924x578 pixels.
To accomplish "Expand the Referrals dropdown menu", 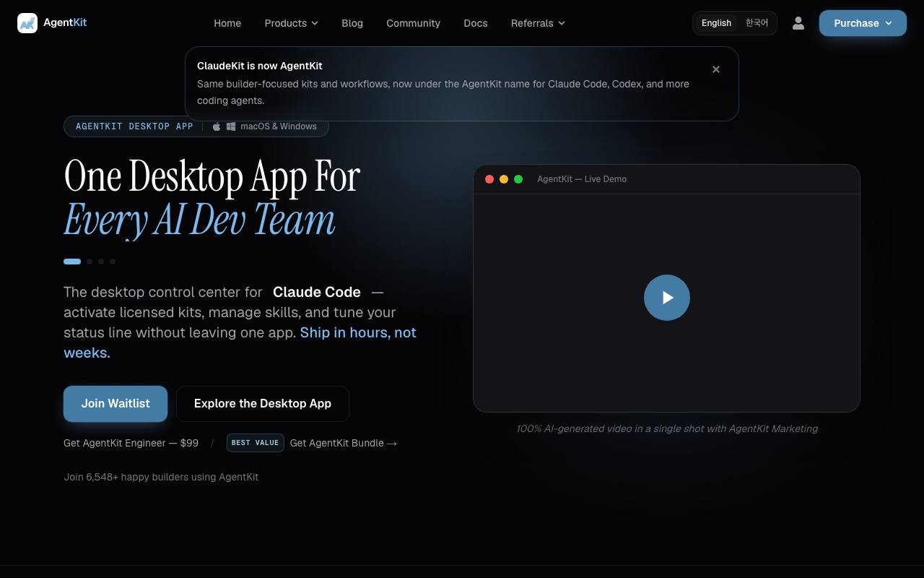I will 538,23.
